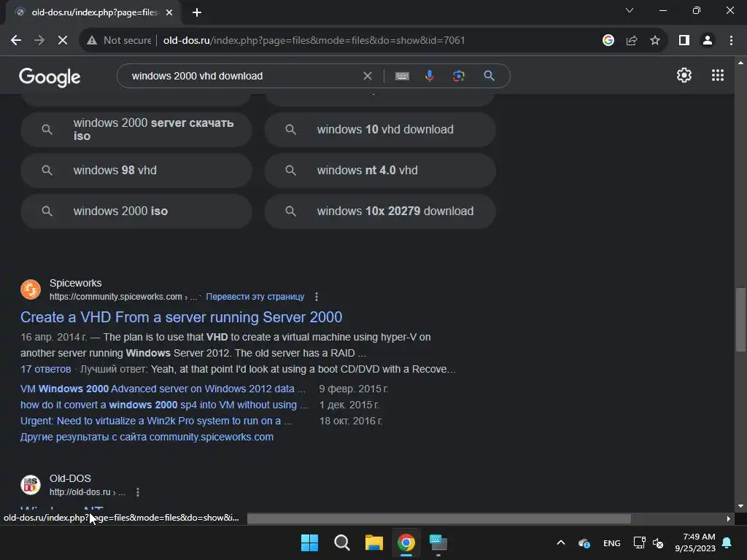Select suggestion windows 10x 20279 download
This screenshot has height=560, width=747.
pos(380,211)
